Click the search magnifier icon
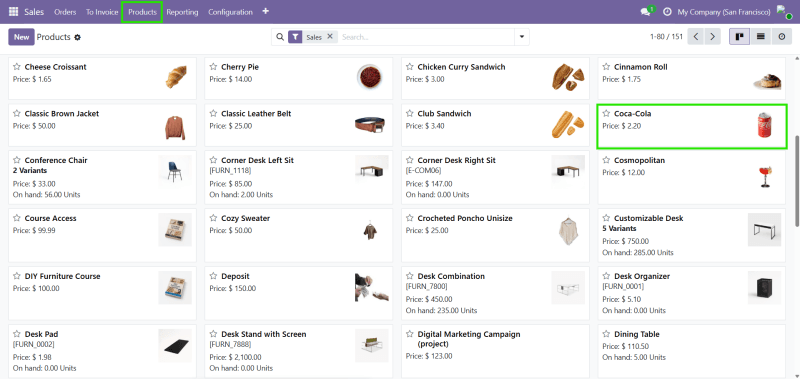This screenshot has height=379, width=800. coord(280,37)
